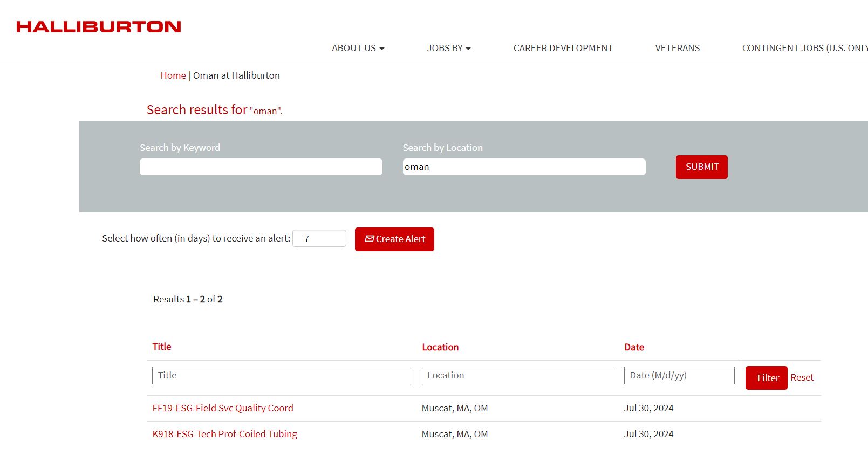Open K918-ESG-Tech Prof-Coiled Tubing job
The image size is (868, 462).
225,434
